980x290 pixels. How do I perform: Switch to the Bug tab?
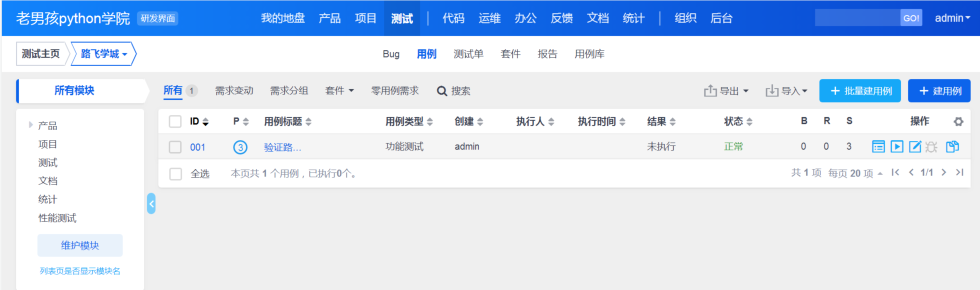point(391,54)
